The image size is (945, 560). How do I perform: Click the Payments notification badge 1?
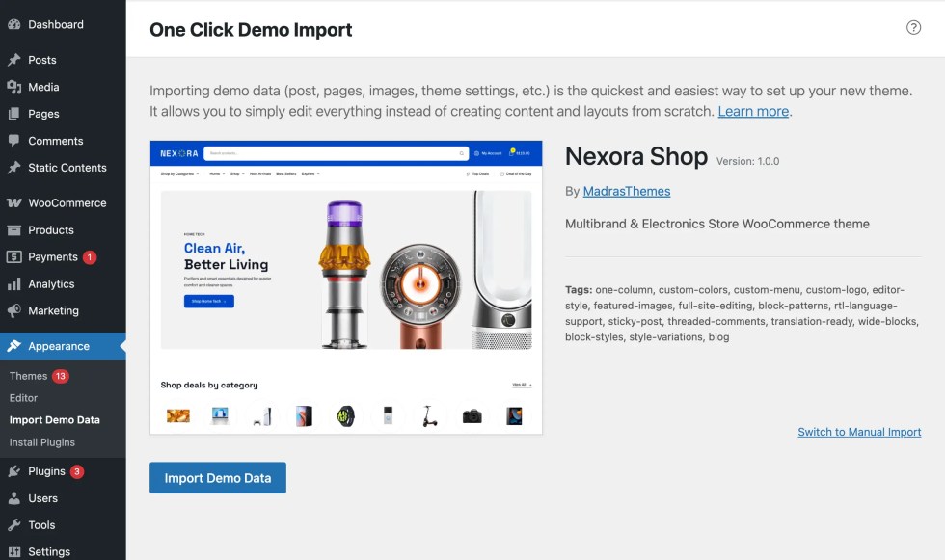90,257
